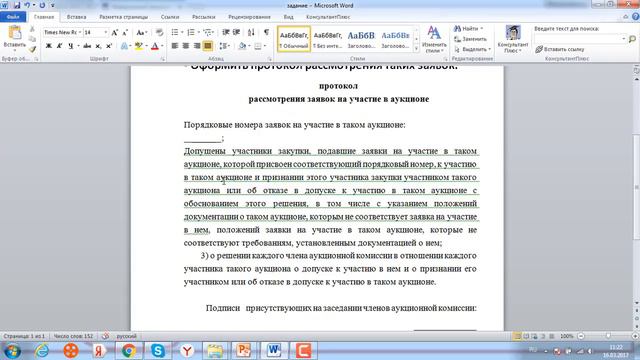Click the Найти (Find) button

point(468,29)
